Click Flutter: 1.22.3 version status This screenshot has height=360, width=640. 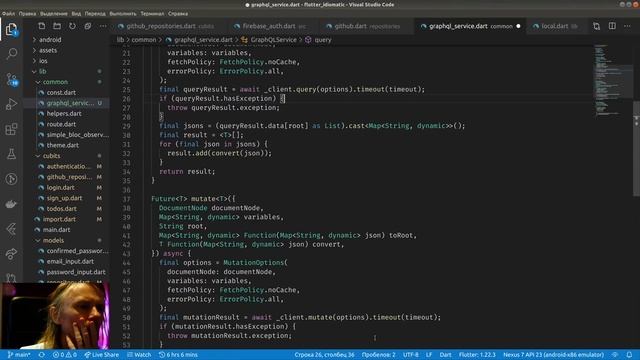click(477, 355)
